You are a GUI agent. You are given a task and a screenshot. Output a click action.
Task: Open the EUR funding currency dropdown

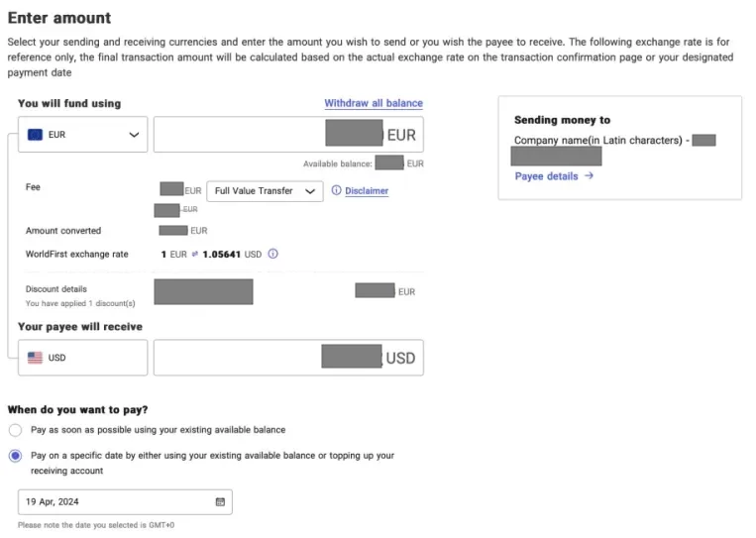point(83,135)
